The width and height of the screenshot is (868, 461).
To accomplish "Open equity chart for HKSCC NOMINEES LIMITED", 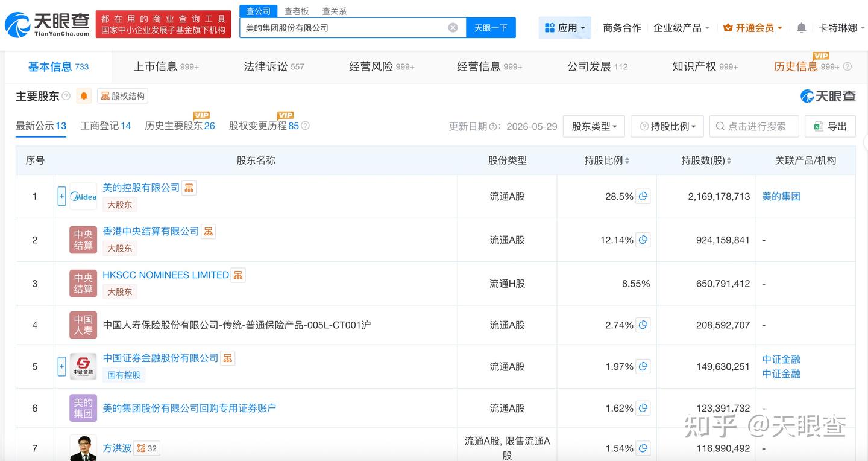I will 238,275.
